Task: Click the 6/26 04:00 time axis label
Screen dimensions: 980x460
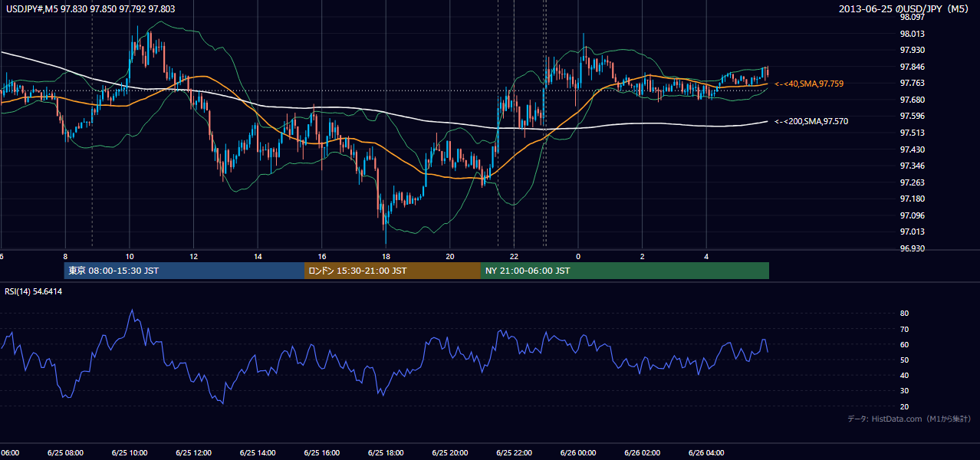Action: (706, 453)
